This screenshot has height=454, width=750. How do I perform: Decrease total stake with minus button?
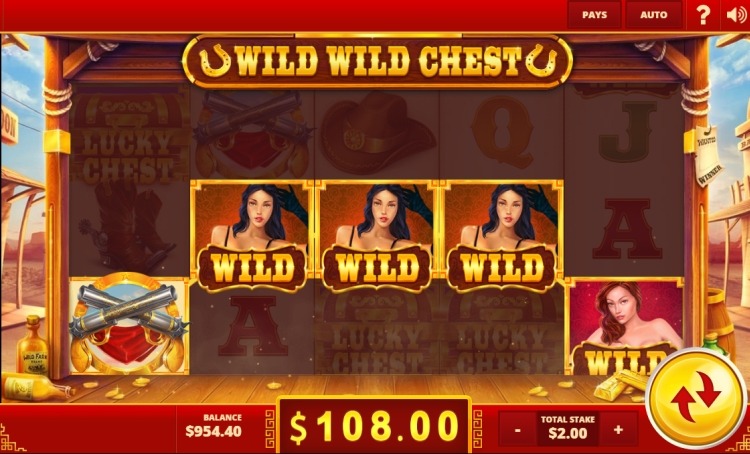tap(518, 429)
